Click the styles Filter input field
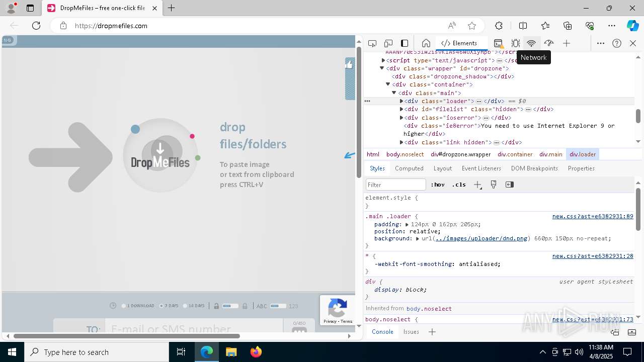This screenshot has height=362, width=644. (395, 185)
